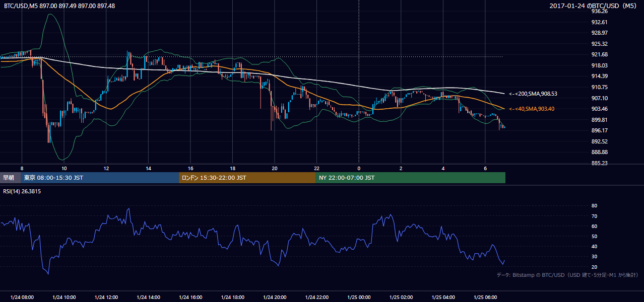Click the 1/24 10:00 bottom time label
The height and width of the screenshot is (302, 644).
pos(64,297)
